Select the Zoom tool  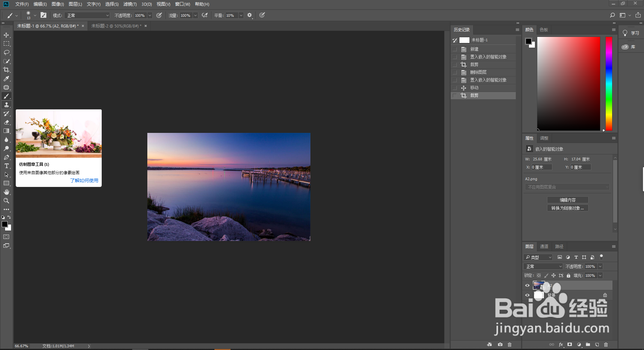6,201
